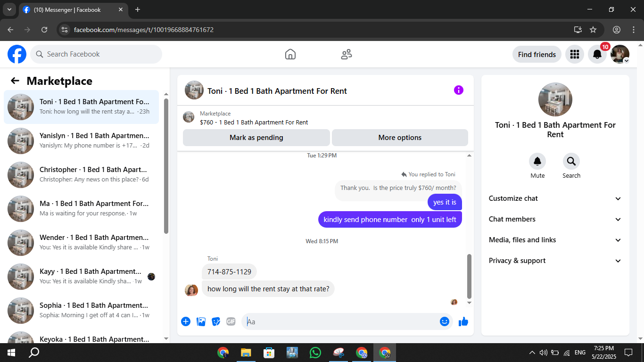Viewport: 644px width, 362px height.
Task: Open Christopher conversation in the list
Action: click(81, 175)
